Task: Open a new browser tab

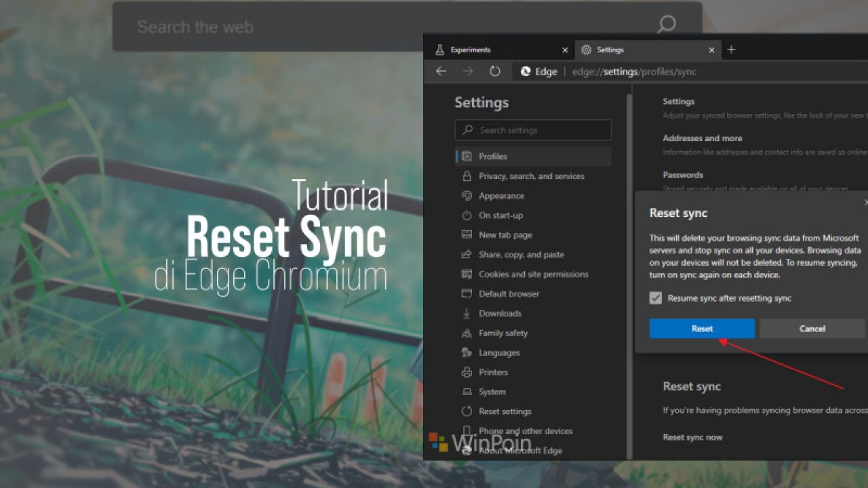Action: coord(731,49)
